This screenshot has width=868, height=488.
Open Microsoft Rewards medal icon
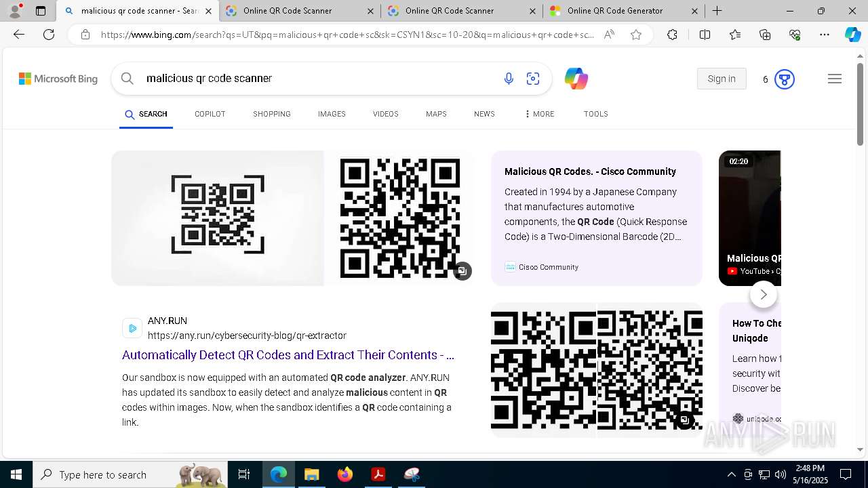pyautogui.click(x=785, y=79)
